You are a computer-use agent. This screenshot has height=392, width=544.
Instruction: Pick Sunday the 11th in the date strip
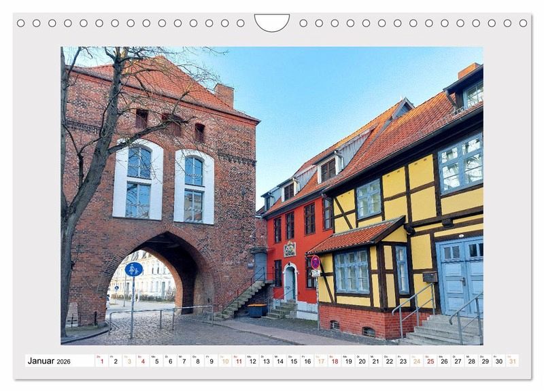tap(239, 361)
